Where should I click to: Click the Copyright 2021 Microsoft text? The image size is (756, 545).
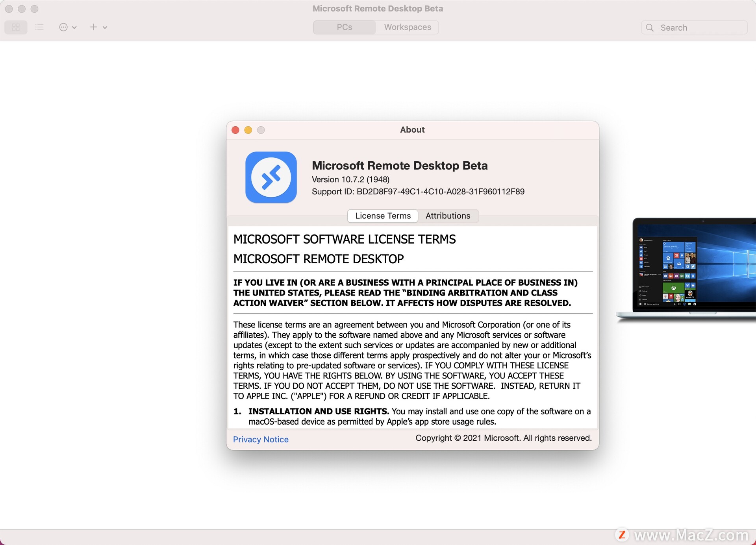click(504, 438)
